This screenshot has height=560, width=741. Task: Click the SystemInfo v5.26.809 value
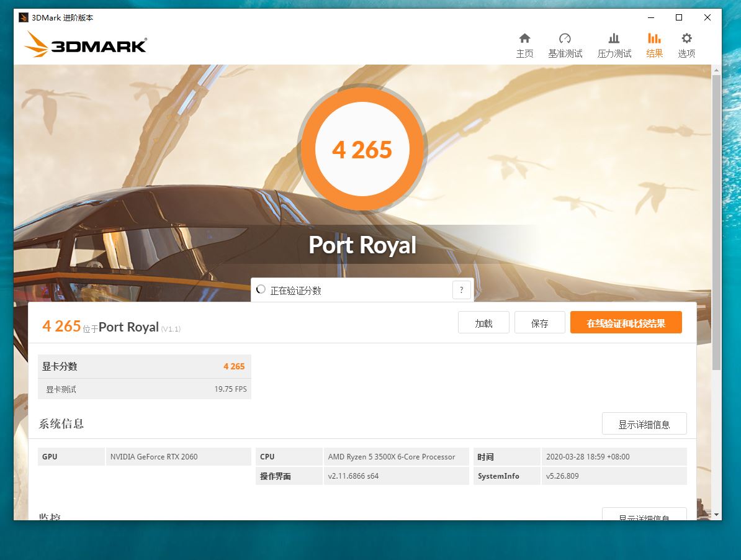click(562, 476)
